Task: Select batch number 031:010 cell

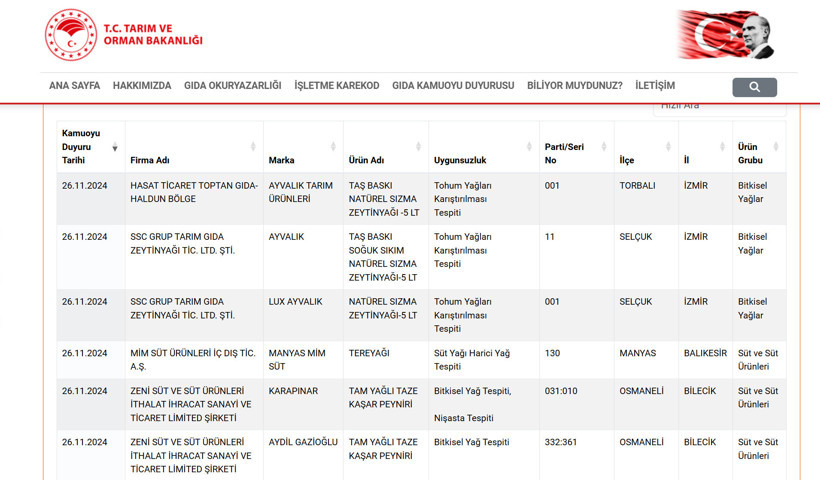Action: 577,404
